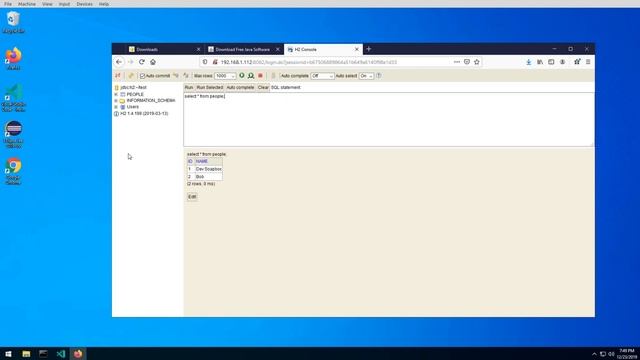Open the Auto select On dropdown
The width and height of the screenshot is (640, 360).
pyautogui.click(x=366, y=76)
